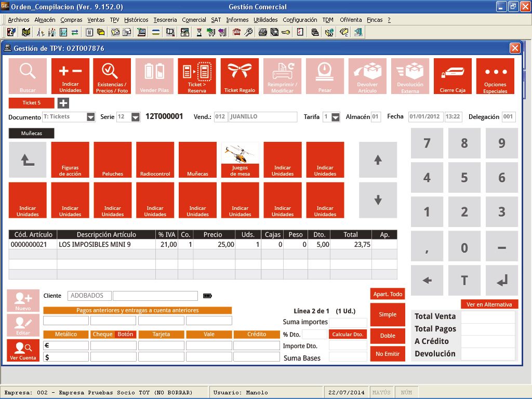Go back with the category up-left arrow

[x=28, y=160]
